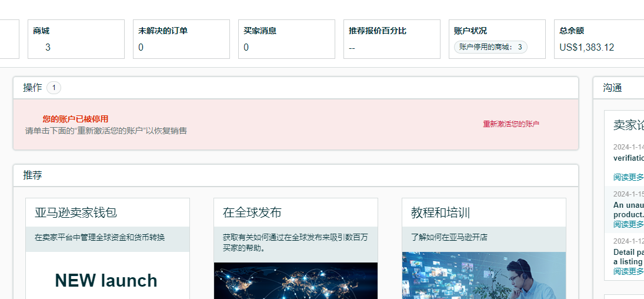Open the 未解决的订单 card
The height and width of the screenshot is (299, 644).
coord(181,39)
